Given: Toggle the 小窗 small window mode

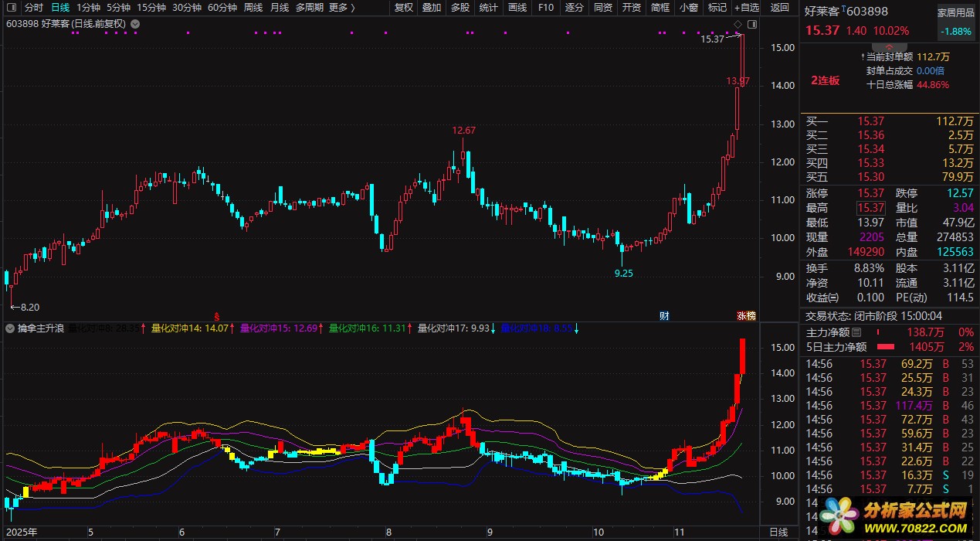Looking at the screenshot, I should (689, 7).
